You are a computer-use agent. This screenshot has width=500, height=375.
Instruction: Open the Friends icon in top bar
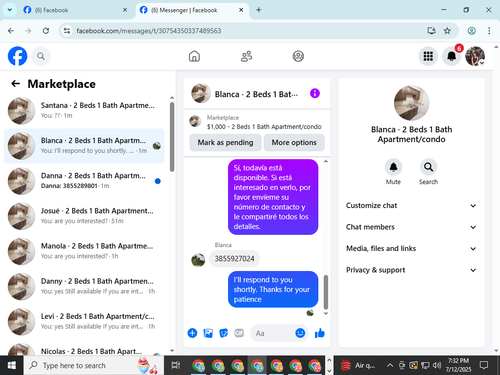point(246,56)
